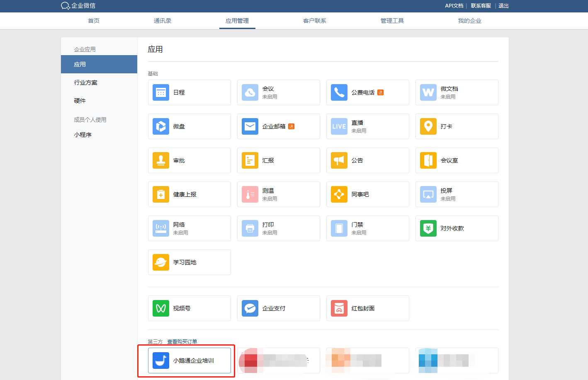
Task: Open the 查看购买订单 link
Action: [x=182, y=341]
